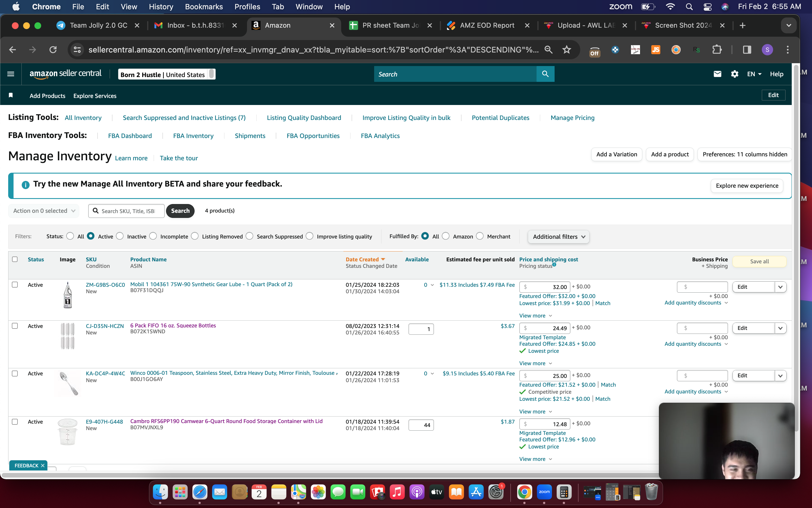Viewport: 812px width, 508px height.
Task: Open the Chrome profile avatar S
Action: (x=767, y=50)
